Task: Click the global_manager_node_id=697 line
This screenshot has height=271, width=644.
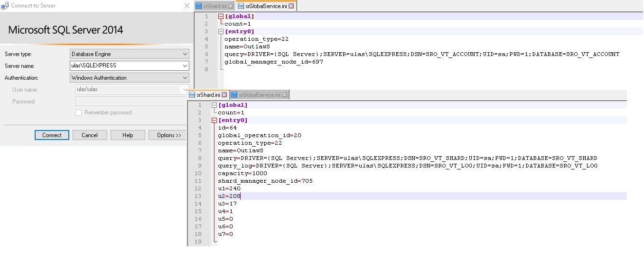Action: tap(274, 62)
